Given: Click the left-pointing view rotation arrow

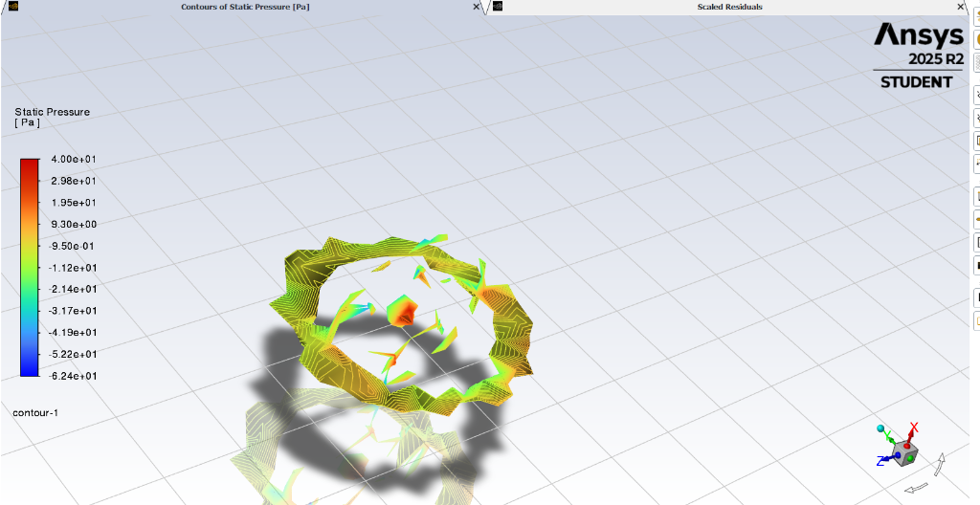Looking at the screenshot, I should [915, 489].
